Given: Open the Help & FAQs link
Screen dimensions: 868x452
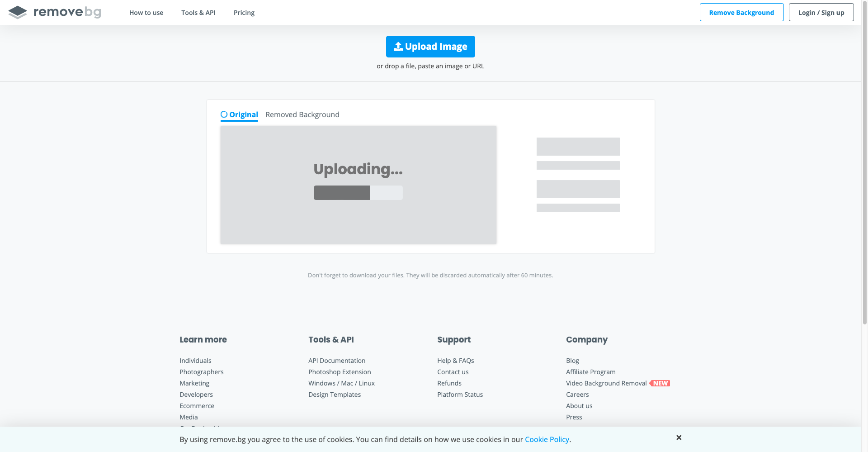Looking at the screenshot, I should click(456, 361).
